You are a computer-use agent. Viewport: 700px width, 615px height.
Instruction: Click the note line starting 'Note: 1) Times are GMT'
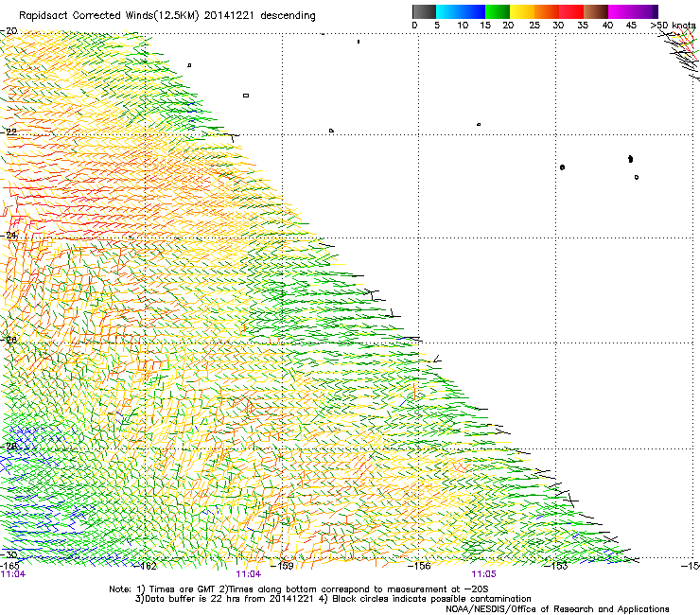pyautogui.click(x=299, y=589)
